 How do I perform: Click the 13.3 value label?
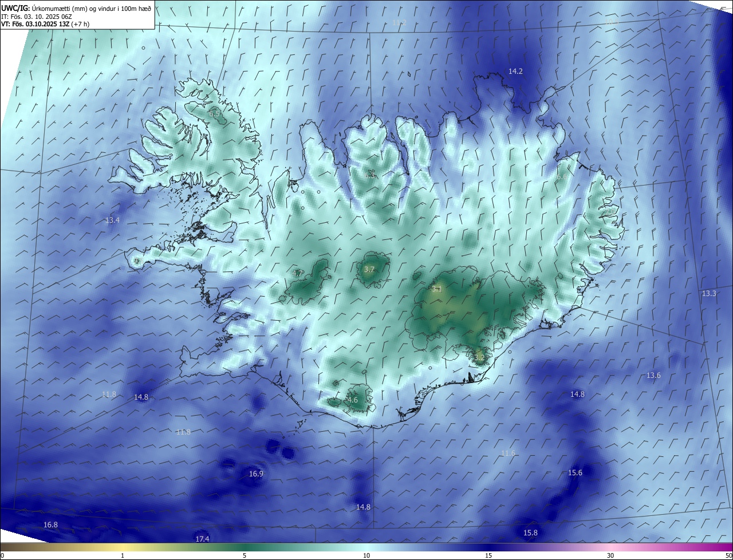click(709, 294)
